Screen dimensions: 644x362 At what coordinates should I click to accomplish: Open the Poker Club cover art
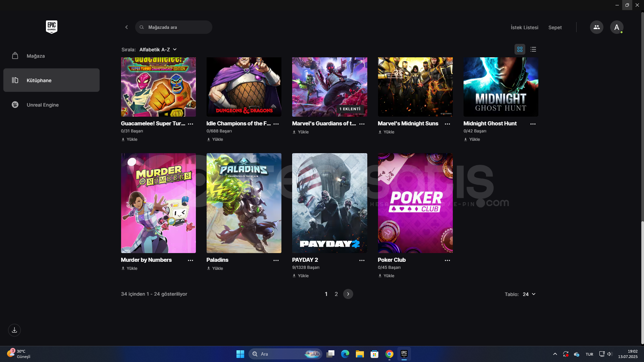pos(415,203)
